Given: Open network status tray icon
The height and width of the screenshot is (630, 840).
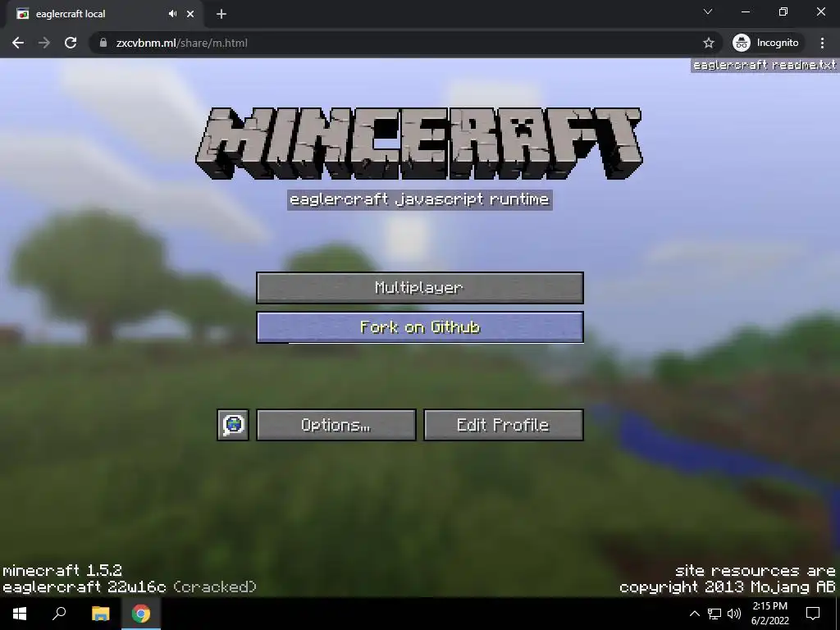Looking at the screenshot, I should pos(714,614).
